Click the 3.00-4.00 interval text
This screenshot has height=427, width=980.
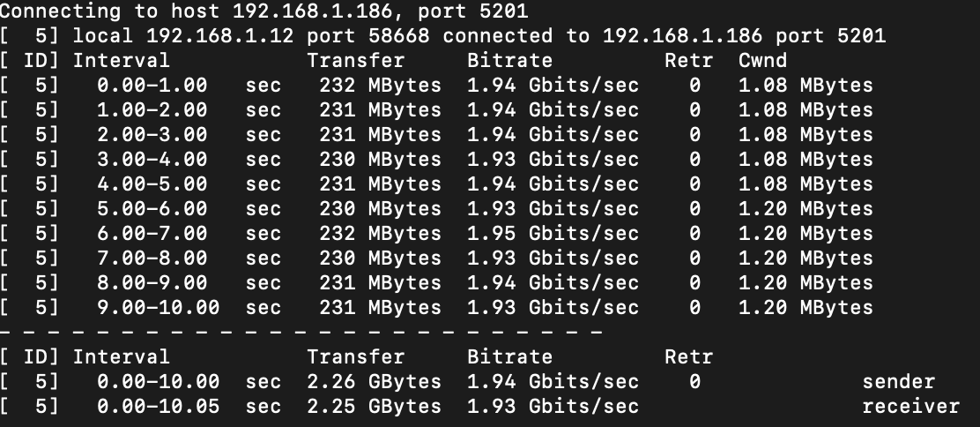tap(152, 159)
